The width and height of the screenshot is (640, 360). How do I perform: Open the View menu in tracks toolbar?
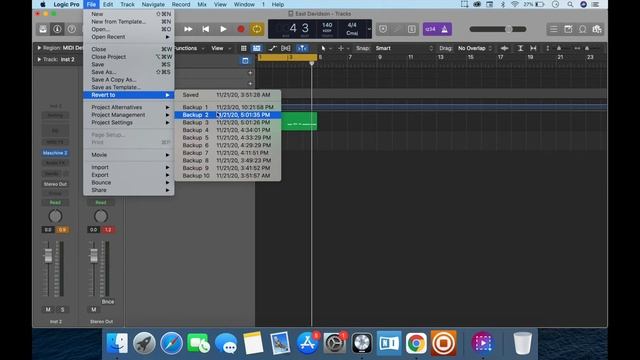click(x=221, y=48)
